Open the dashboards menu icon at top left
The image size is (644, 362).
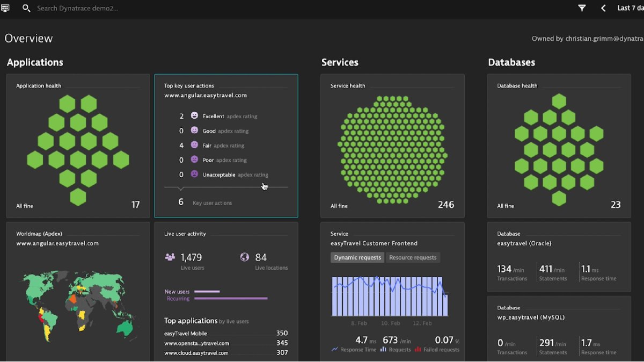pyautogui.click(x=5, y=8)
